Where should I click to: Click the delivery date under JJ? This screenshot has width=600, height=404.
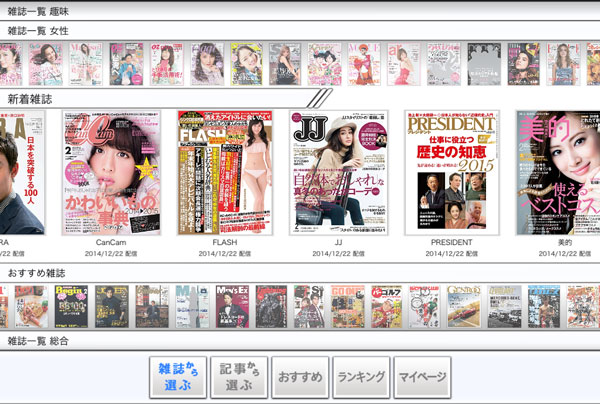(338, 253)
